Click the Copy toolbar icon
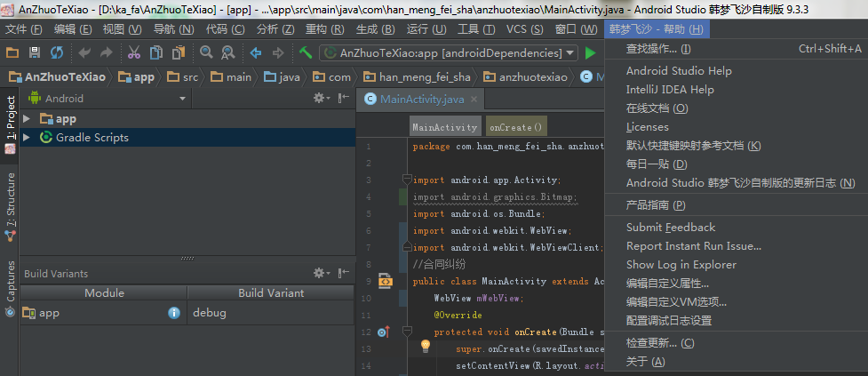868x376 pixels. point(156,53)
